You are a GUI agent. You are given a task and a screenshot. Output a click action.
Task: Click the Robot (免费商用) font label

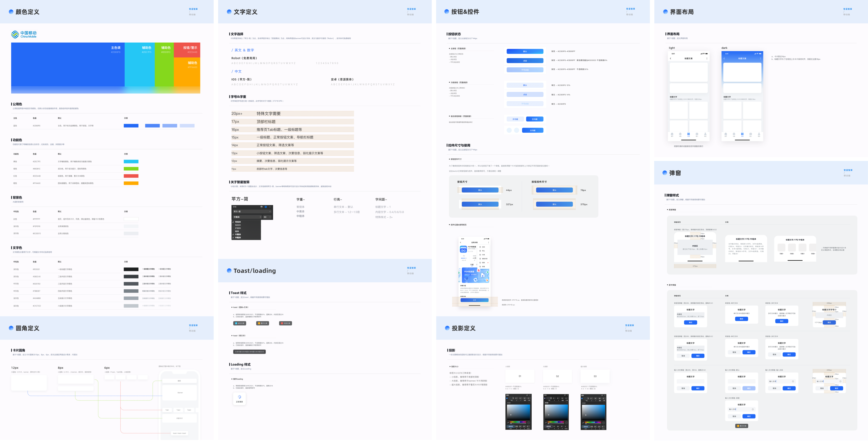pyautogui.click(x=244, y=58)
